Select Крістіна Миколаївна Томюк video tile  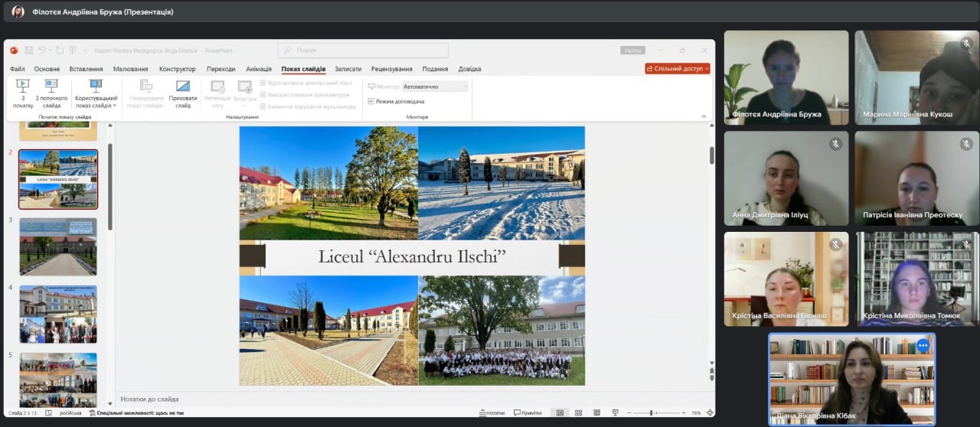click(916, 279)
